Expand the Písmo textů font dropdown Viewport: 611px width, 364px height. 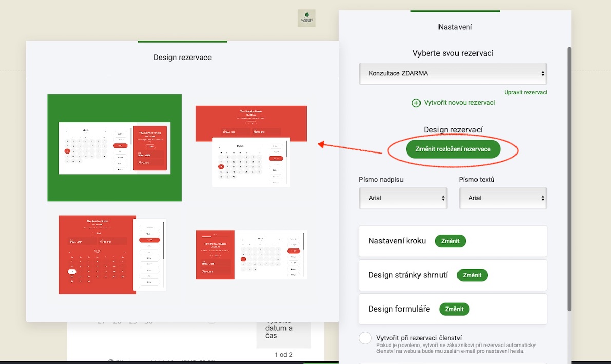pos(503,198)
